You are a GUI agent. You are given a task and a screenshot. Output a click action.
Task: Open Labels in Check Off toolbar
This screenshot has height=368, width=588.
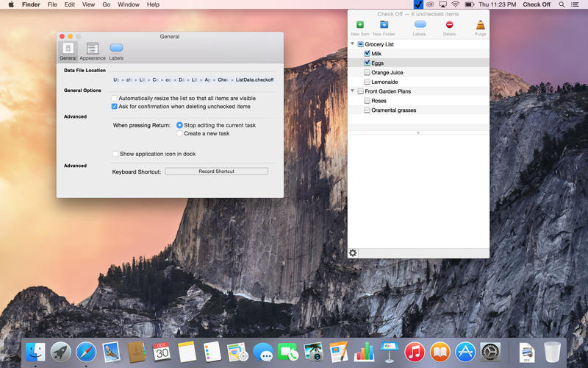pos(420,25)
